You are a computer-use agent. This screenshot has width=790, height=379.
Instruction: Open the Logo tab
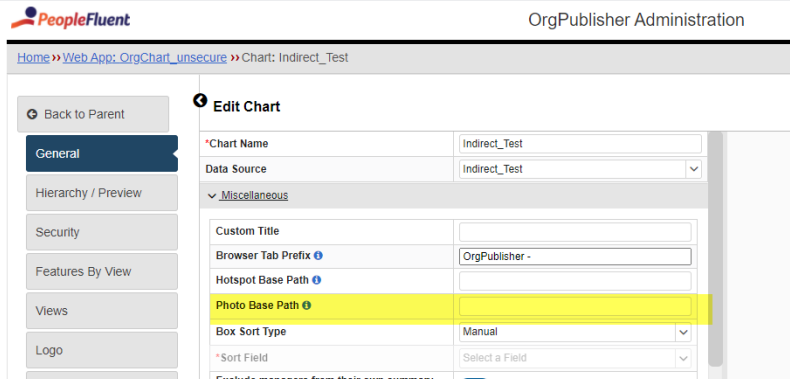click(102, 350)
